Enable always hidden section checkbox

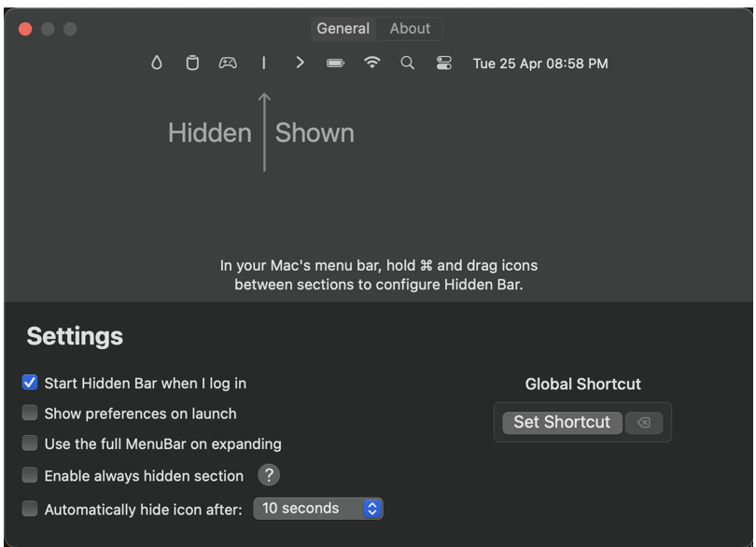(x=30, y=475)
